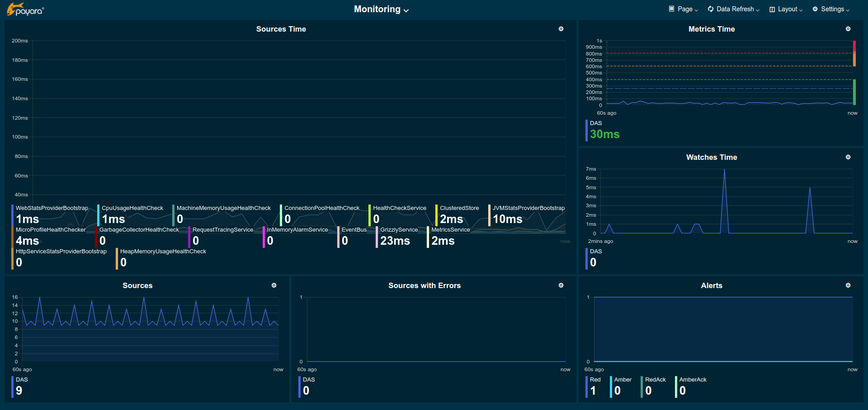Open Sources with Errors settings gear
Image resolution: width=868 pixels, height=410 pixels.
[561, 285]
